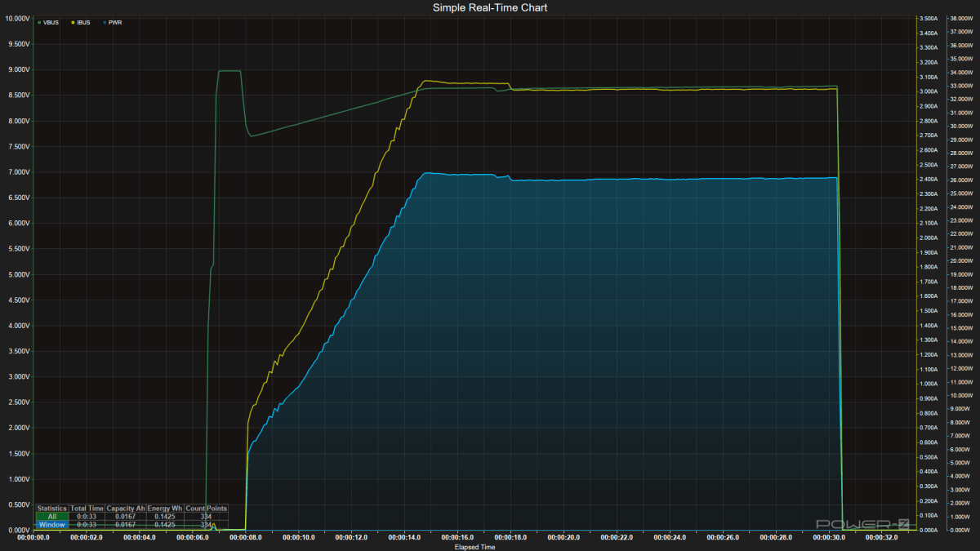Click the 00:00:16.0 time axis tick

pos(459,538)
